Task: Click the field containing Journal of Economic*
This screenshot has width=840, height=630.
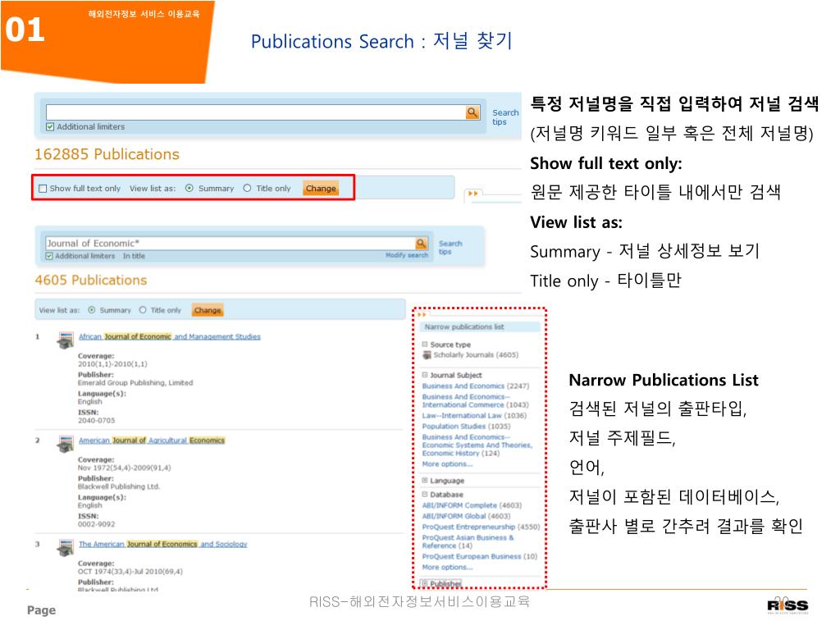Action: (231, 244)
